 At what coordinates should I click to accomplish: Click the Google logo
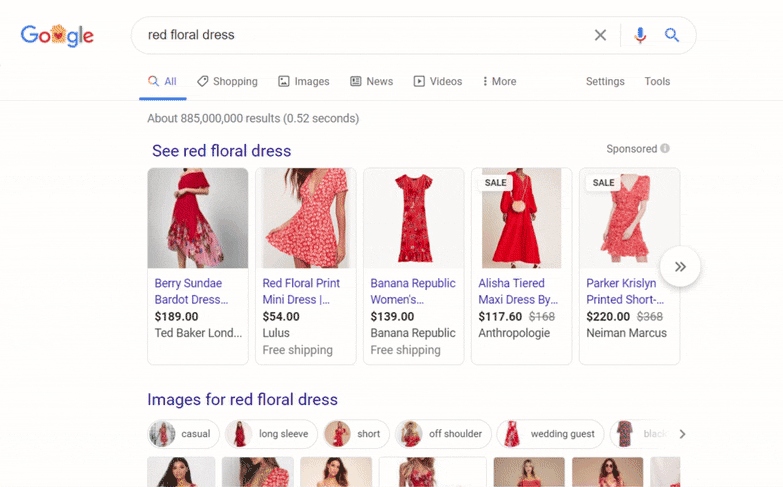point(57,35)
